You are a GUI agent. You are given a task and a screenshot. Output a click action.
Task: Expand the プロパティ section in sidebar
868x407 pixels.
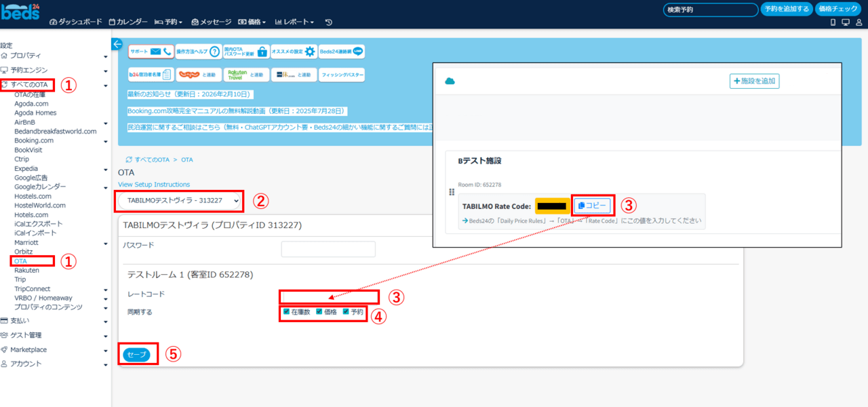click(x=54, y=56)
